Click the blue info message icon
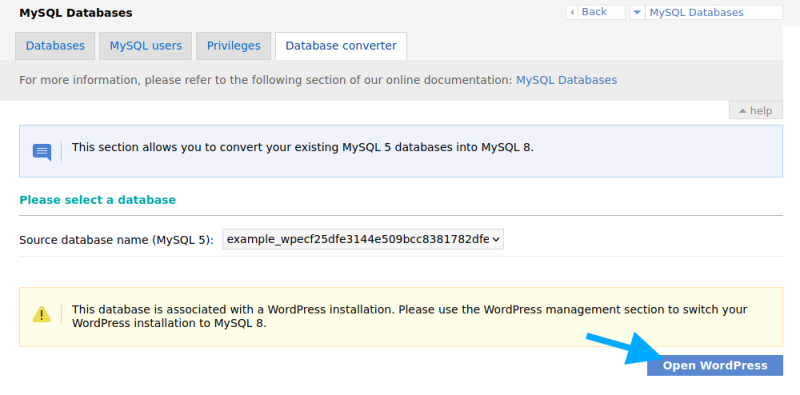The image size is (800, 395). (x=42, y=152)
